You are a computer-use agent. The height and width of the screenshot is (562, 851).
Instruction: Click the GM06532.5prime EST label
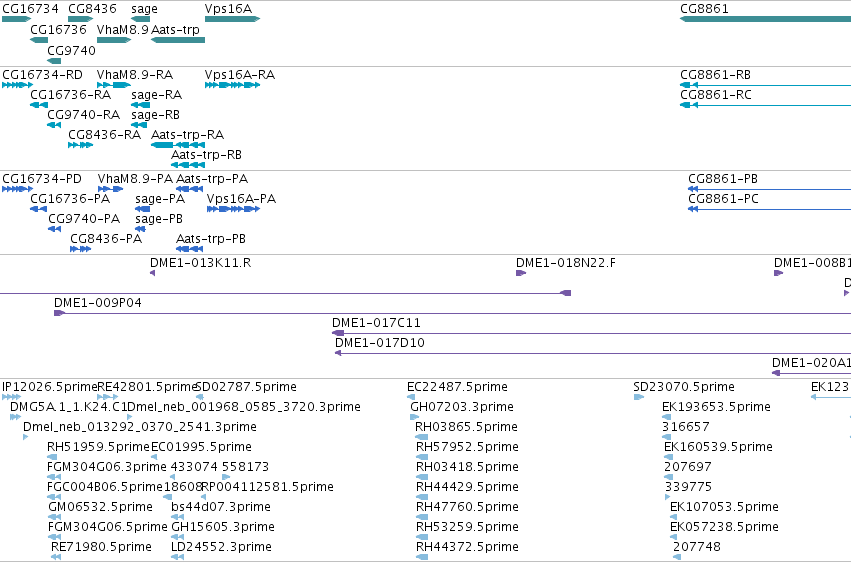click(x=100, y=508)
